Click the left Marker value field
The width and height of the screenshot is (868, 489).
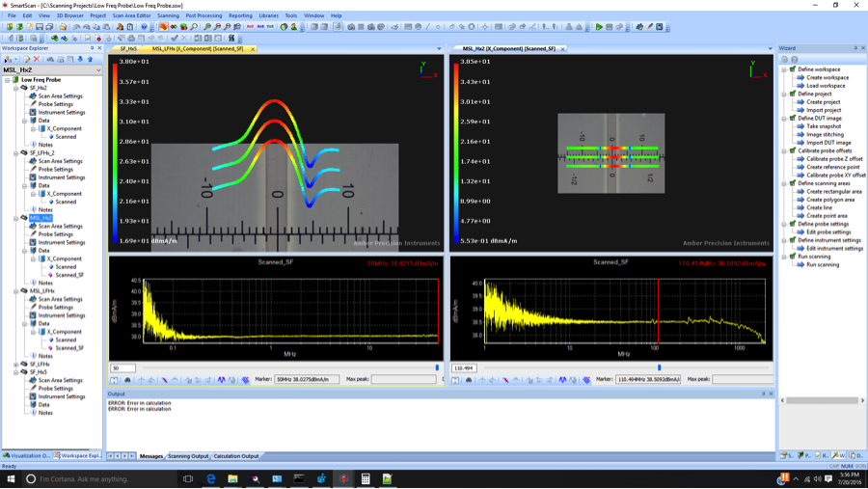[x=307, y=379]
